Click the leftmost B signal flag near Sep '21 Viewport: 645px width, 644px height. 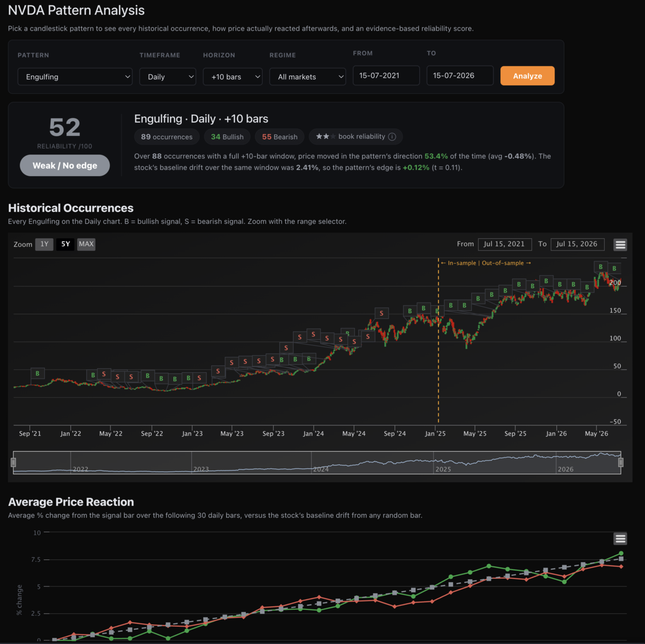click(37, 374)
